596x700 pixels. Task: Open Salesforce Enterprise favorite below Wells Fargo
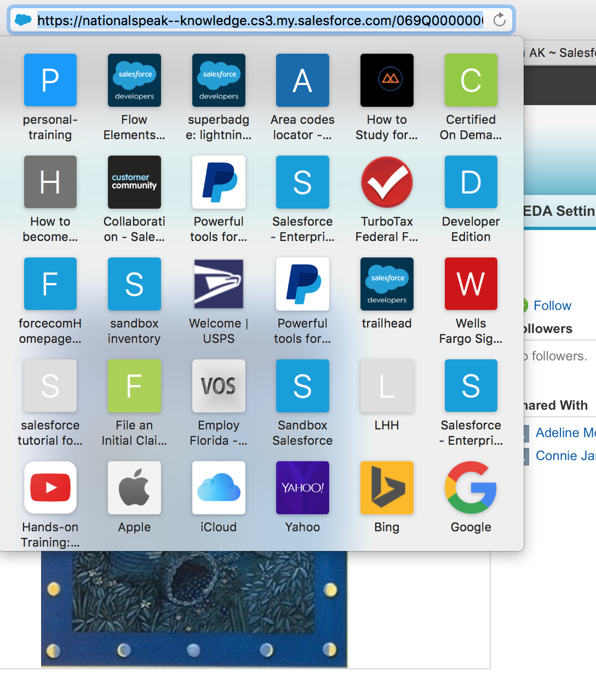[x=471, y=386]
